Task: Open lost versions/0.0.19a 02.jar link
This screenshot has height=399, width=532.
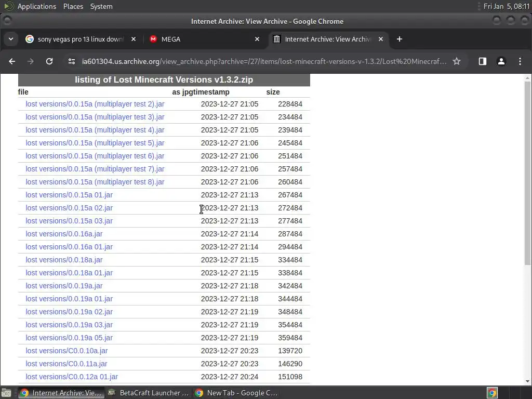Action: pos(69,312)
